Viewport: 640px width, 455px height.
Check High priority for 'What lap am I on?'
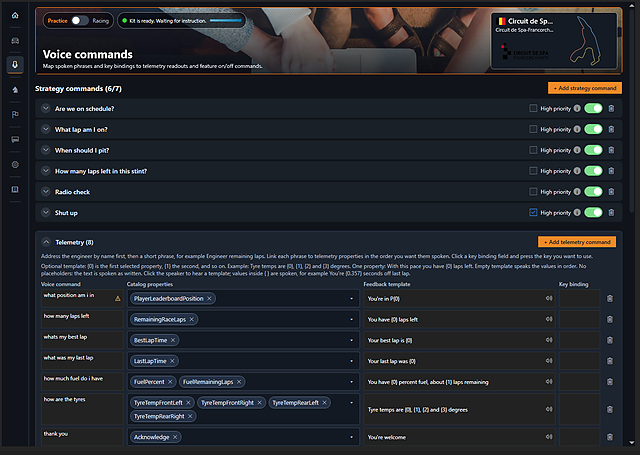coord(533,129)
